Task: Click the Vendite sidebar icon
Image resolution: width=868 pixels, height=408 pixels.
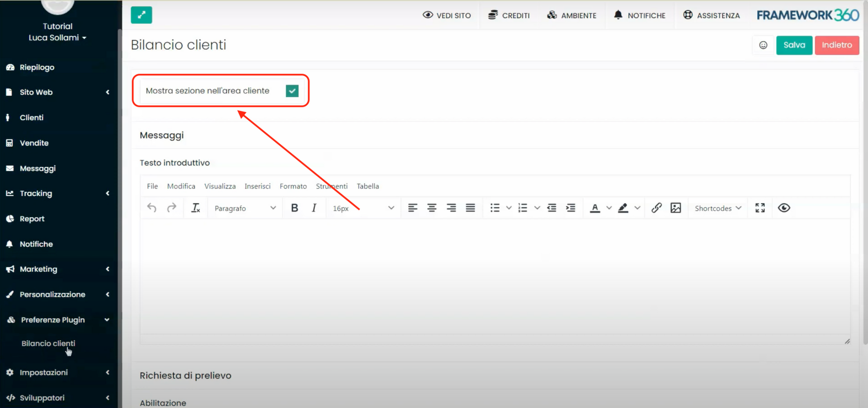Action: click(x=10, y=143)
